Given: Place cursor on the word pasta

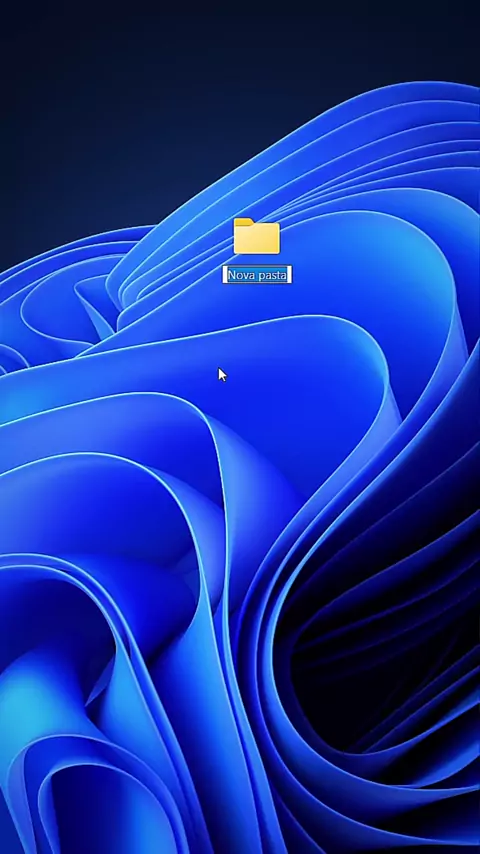Looking at the screenshot, I should point(270,275).
